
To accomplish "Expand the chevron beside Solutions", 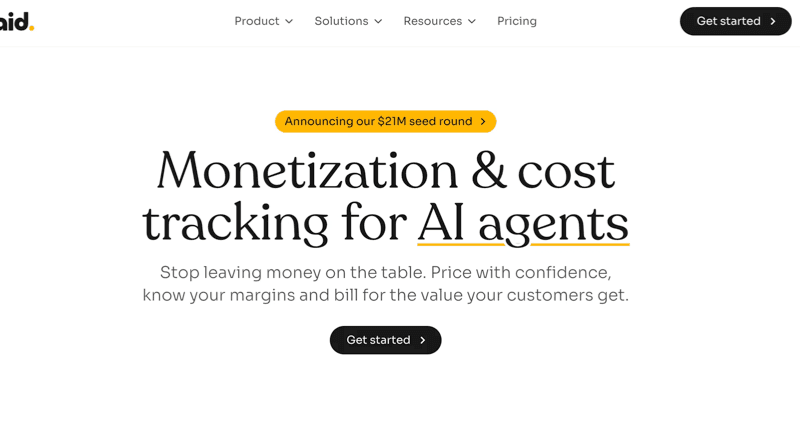I will coord(378,21).
